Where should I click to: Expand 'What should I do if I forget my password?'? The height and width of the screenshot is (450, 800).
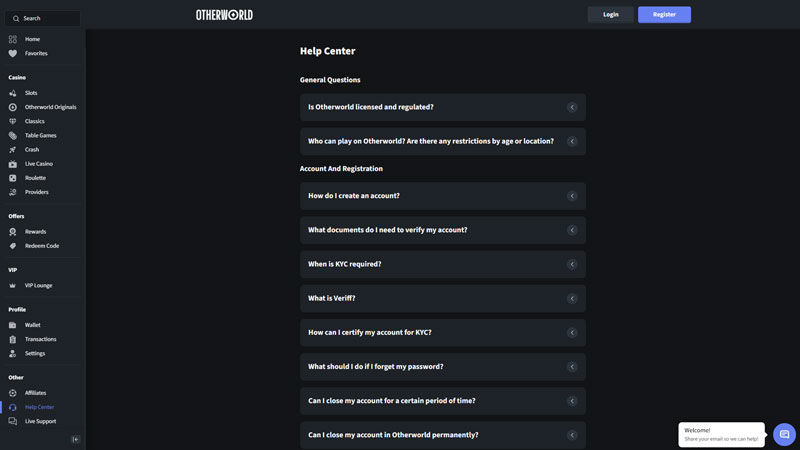pos(572,367)
